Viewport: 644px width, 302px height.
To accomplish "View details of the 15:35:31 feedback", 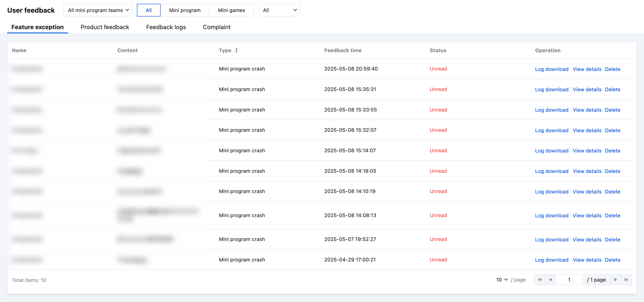I will (587, 89).
